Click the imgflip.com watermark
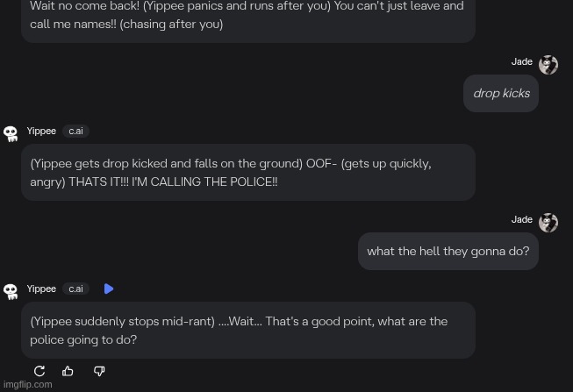 click(x=26, y=384)
